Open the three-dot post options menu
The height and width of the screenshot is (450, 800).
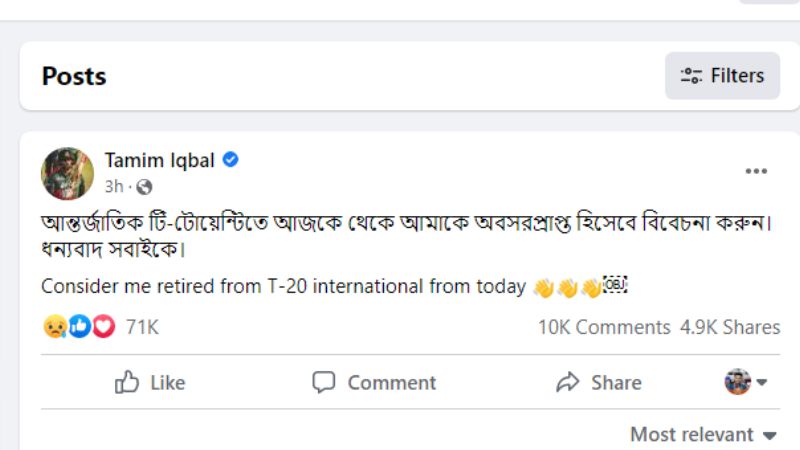click(756, 172)
